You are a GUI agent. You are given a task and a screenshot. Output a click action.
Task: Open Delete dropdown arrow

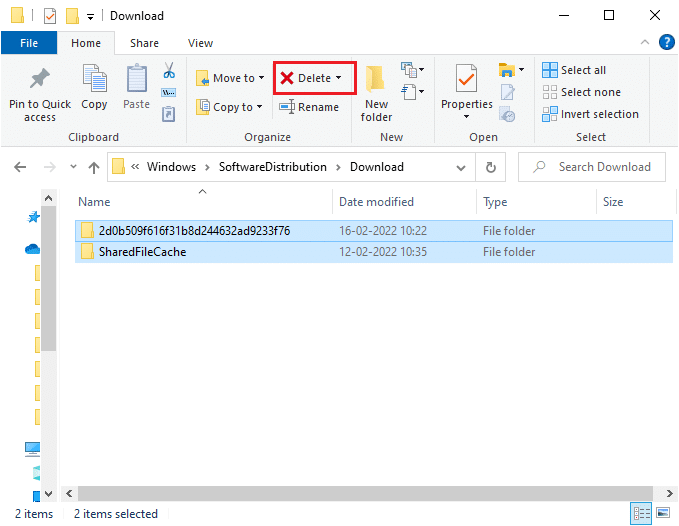coord(338,78)
